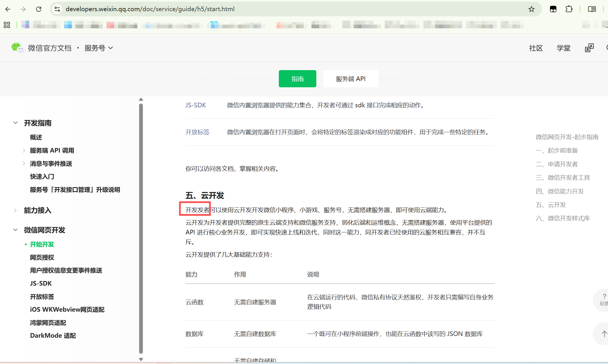This screenshot has width=608, height=364.
Task: Open the 服务号 dropdown in header
Action: [99, 48]
